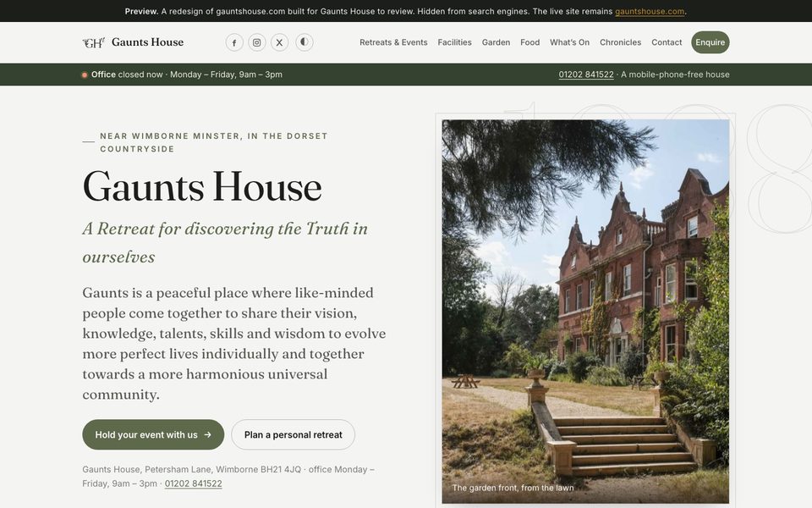Call 01202 841522 from green status bar
This screenshot has height=508, width=812.
585,75
